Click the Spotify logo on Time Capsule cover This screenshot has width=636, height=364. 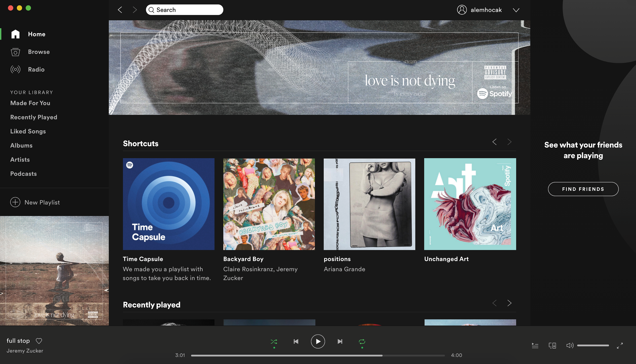pos(130,165)
